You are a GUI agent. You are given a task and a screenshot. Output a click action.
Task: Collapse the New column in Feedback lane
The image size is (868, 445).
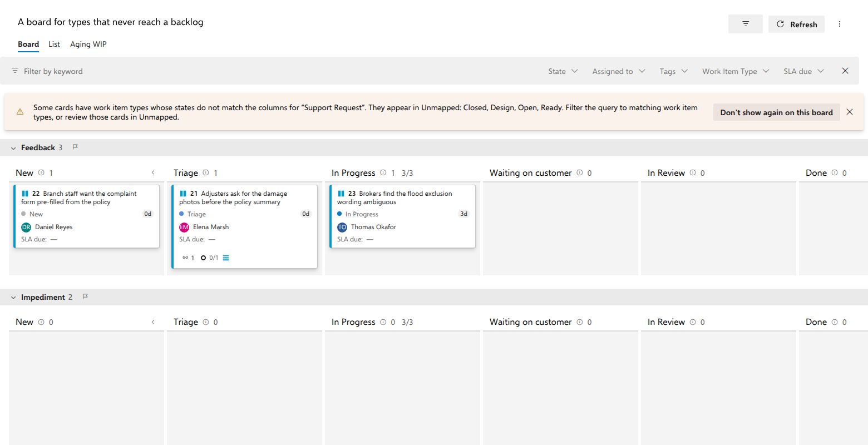[153, 172]
